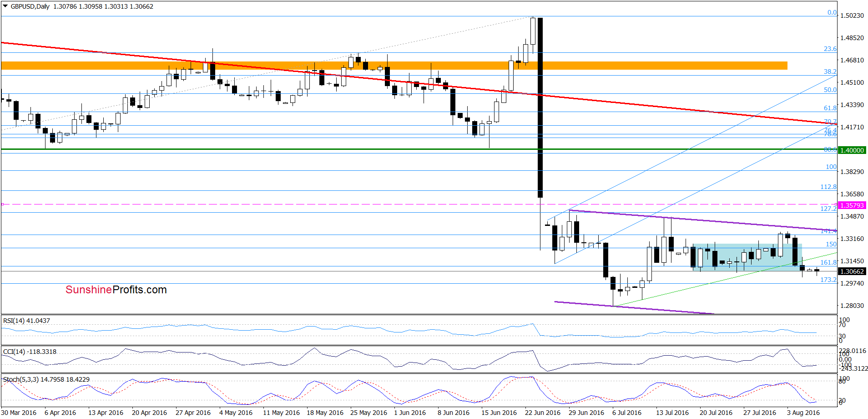Click the 22 Jun 2016 date label
This screenshot has height=419, width=868.
pos(543,413)
